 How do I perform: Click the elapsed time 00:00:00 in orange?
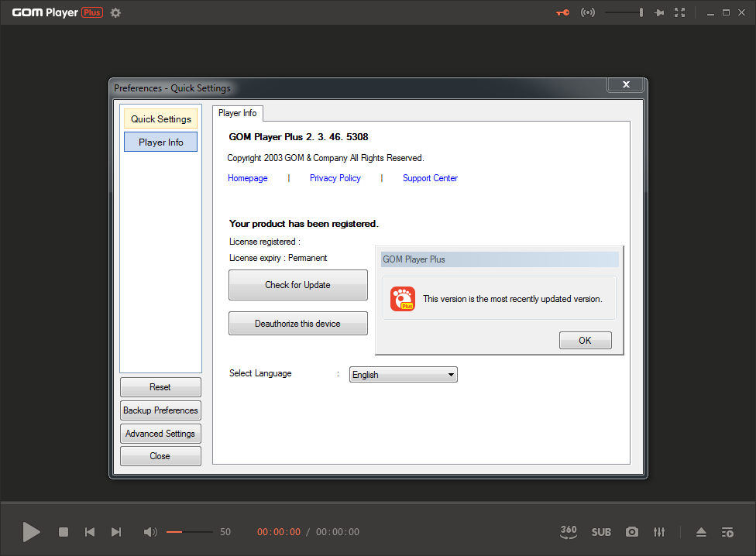pyautogui.click(x=279, y=532)
